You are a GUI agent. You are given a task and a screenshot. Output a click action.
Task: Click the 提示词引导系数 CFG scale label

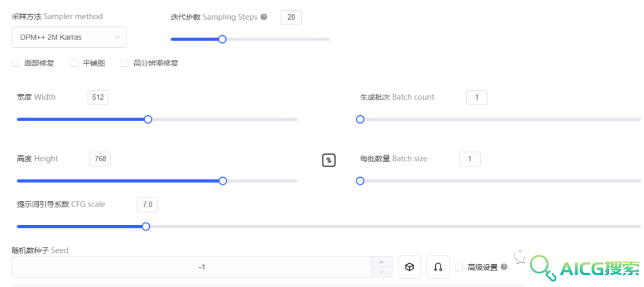61,204
